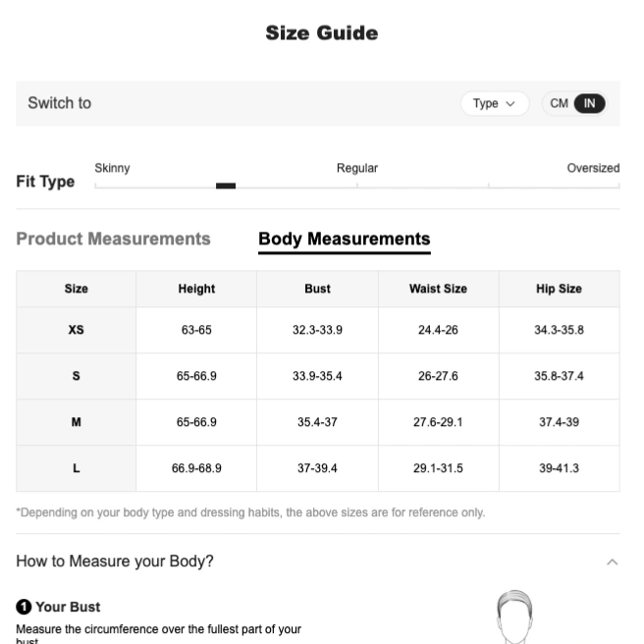The width and height of the screenshot is (644, 644).
Task: Click the Fit Type slider marker
Action: click(x=226, y=186)
